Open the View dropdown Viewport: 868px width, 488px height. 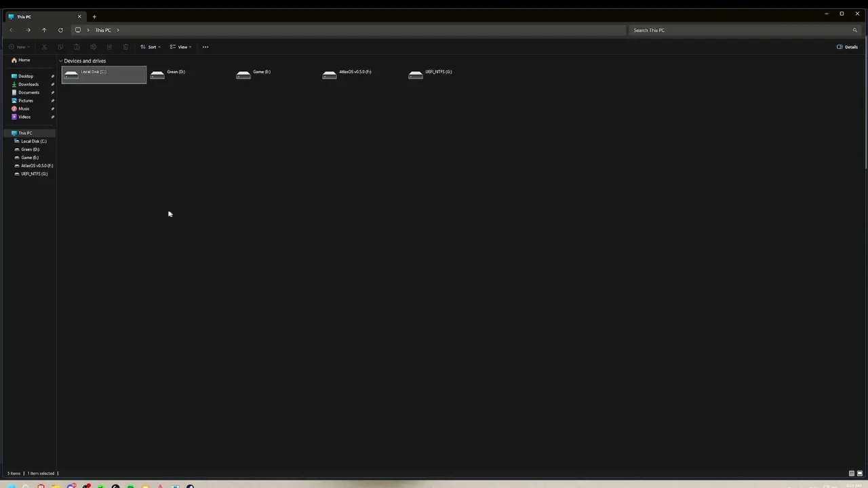(180, 47)
